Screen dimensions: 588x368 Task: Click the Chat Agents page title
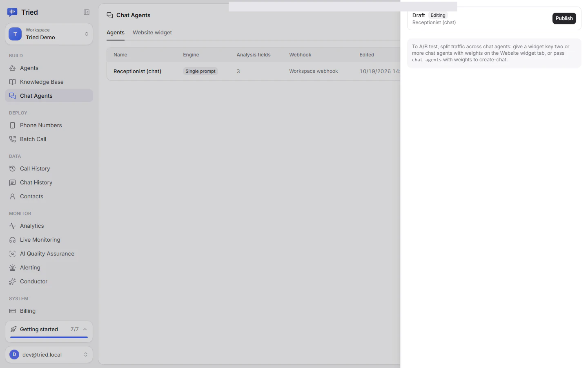point(134,15)
